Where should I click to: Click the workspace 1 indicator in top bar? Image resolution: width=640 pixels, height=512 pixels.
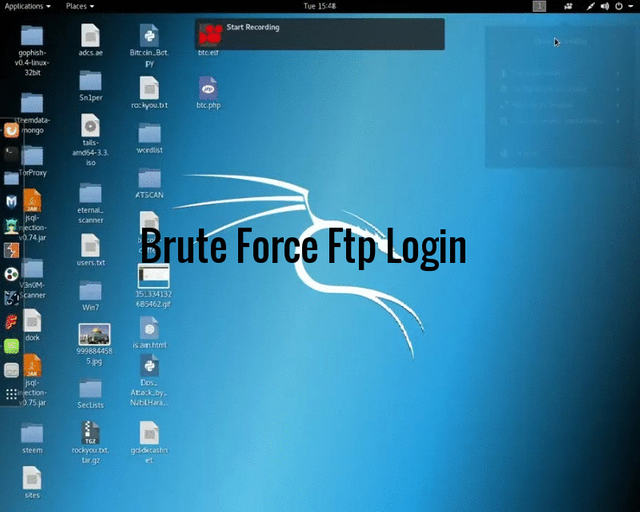pyautogui.click(x=539, y=6)
